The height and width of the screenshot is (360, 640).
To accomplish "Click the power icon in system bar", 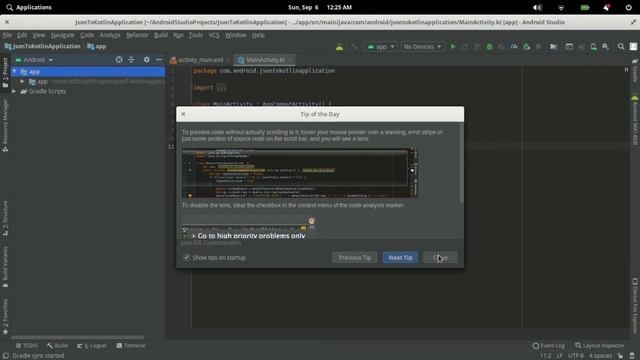I will tap(629, 7).
